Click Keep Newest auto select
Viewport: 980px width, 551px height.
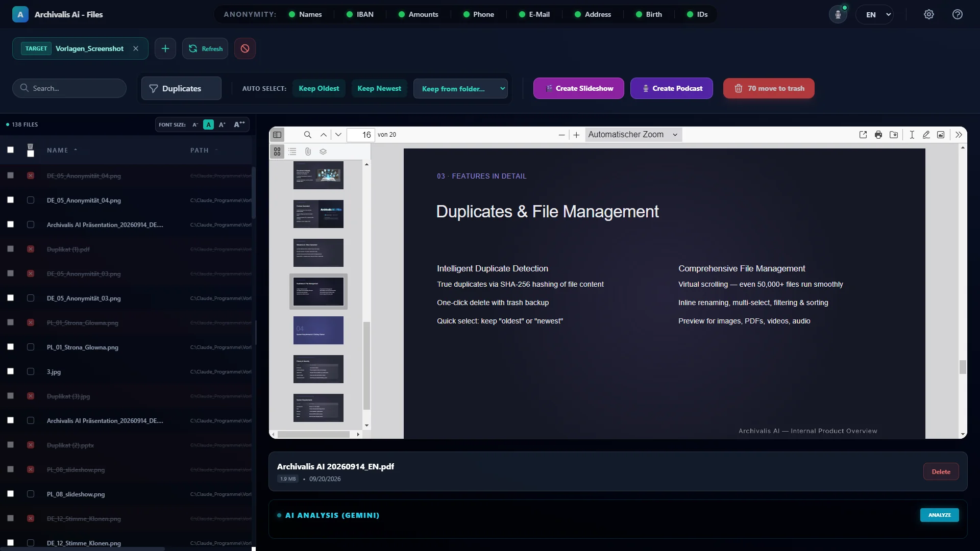click(x=379, y=88)
